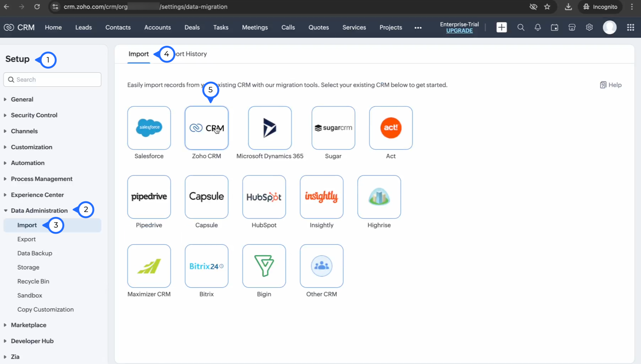The width and height of the screenshot is (641, 364).
Task: Bookmark this page with the star icon
Action: pos(547,7)
